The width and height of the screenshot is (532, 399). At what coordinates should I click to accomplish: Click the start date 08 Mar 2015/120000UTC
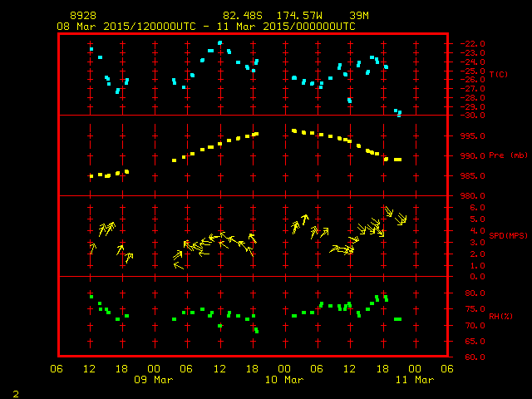click(126, 27)
